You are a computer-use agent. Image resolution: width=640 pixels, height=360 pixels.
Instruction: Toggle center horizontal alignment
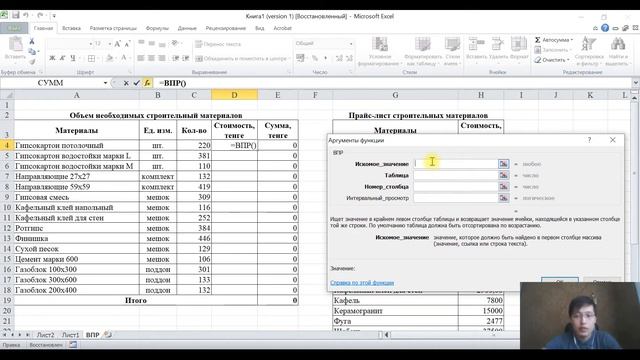[x=151, y=58]
